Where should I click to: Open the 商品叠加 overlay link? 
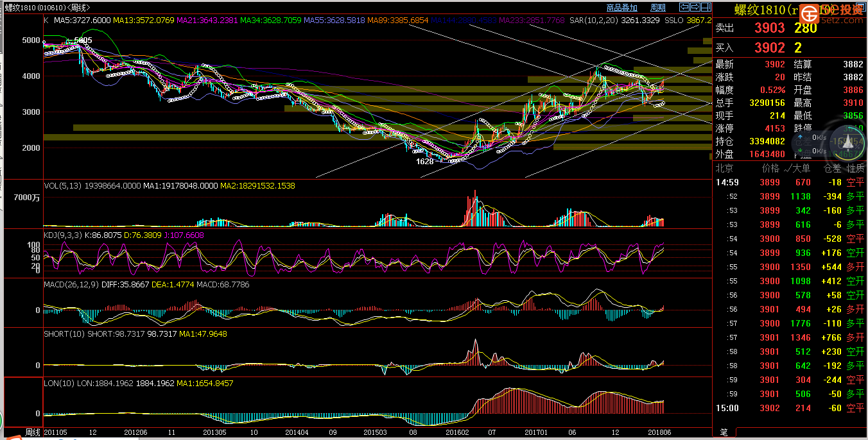tap(622, 8)
